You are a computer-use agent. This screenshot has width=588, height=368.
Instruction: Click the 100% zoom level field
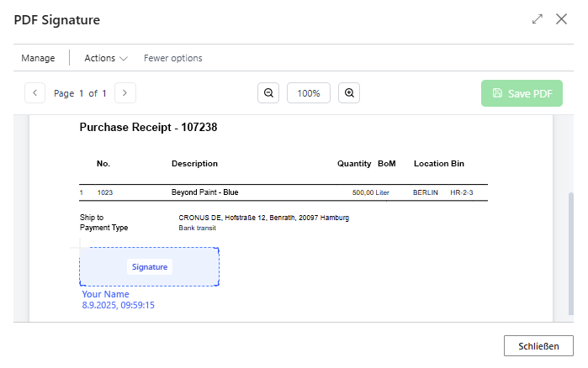pyautogui.click(x=309, y=93)
